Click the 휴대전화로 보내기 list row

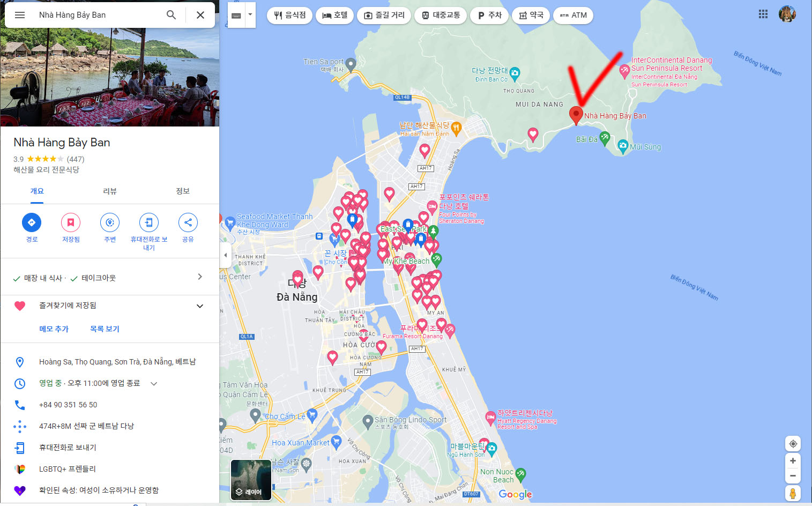tap(110, 448)
